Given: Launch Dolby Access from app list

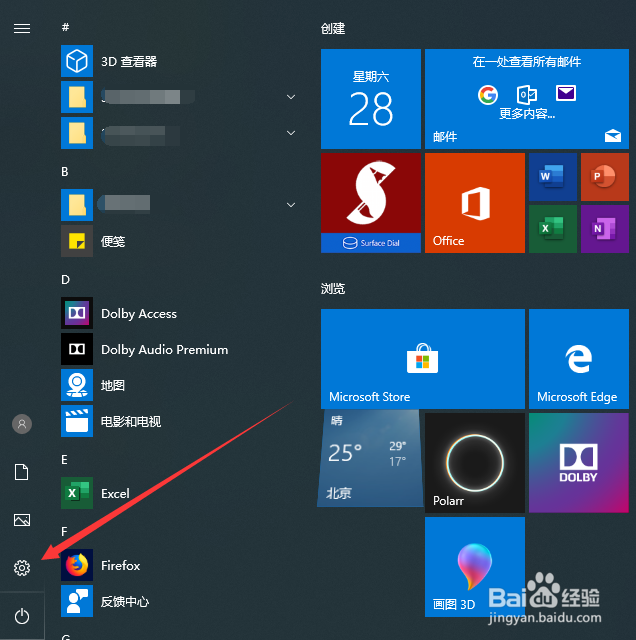Looking at the screenshot, I should (x=179, y=313).
